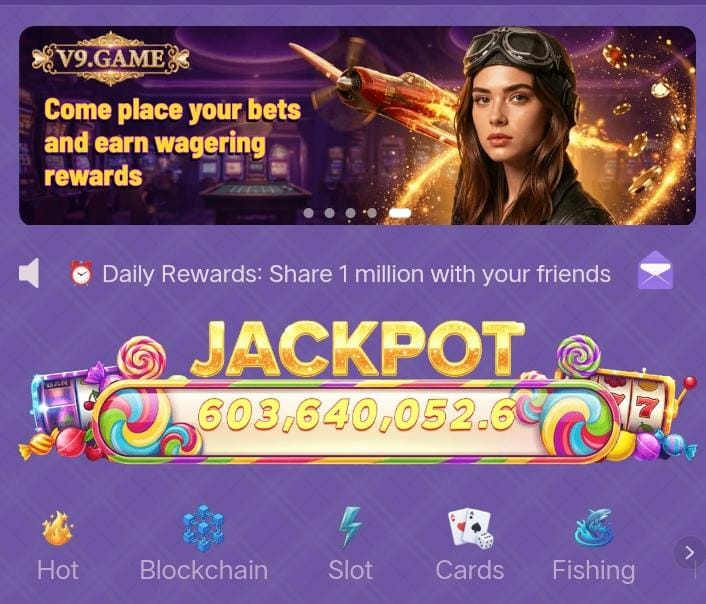
Task: Mute the announcement speaker icon
Action: [29, 273]
